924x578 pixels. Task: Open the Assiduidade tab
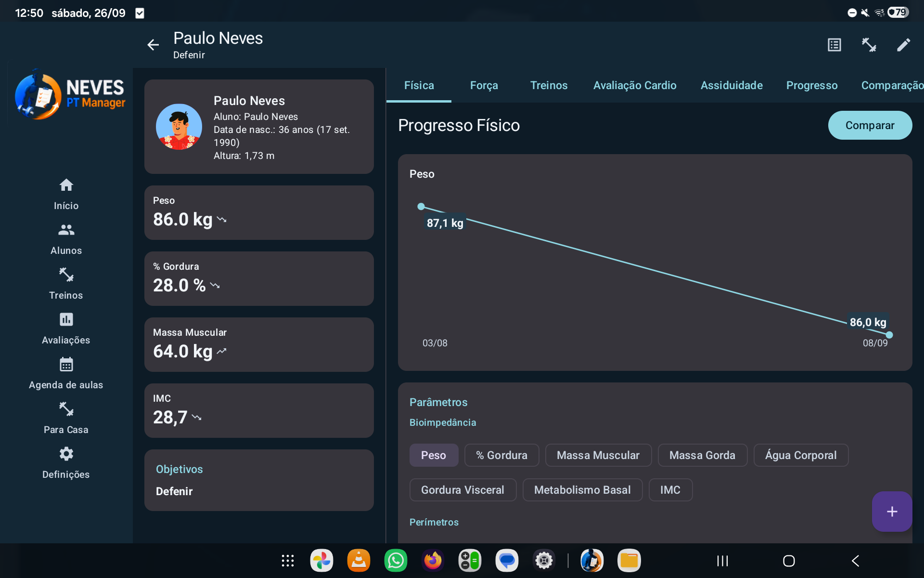pos(731,85)
